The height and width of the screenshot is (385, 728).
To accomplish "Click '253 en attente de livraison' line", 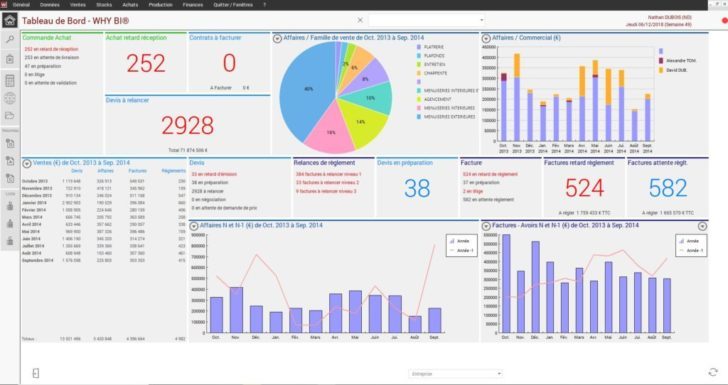I will tap(52, 58).
